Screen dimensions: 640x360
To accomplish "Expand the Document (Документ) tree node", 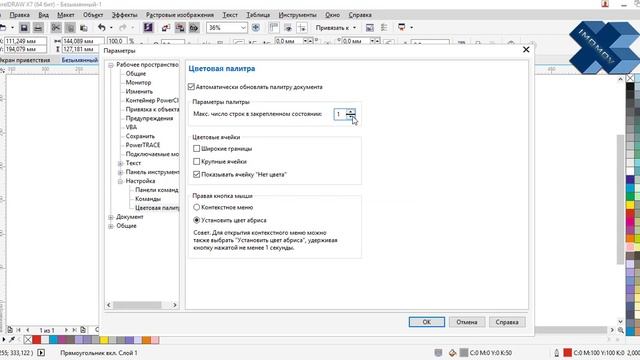I will click(111, 217).
